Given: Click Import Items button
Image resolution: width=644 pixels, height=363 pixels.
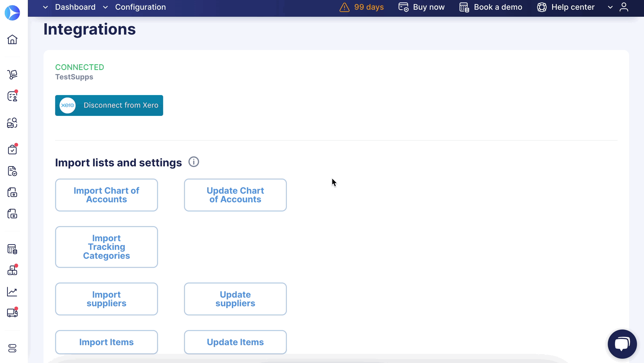Looking at the screenshot, I should [x=106, y=342].
